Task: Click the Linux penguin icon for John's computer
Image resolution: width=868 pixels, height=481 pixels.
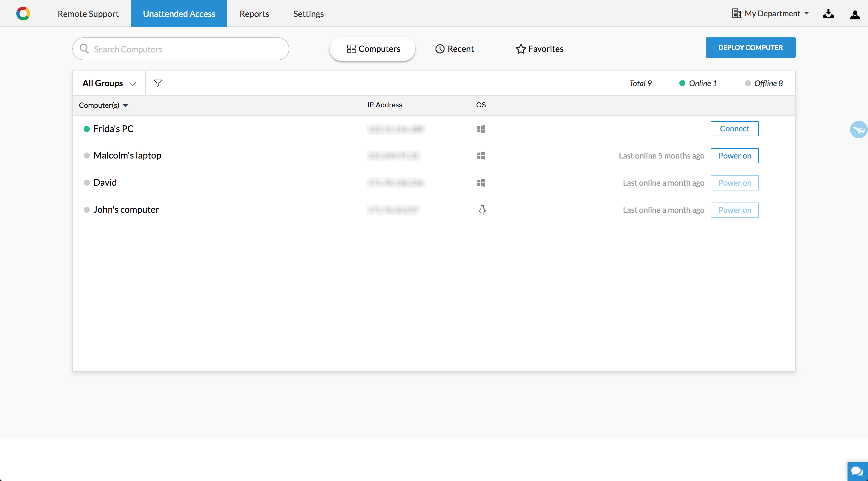Action: point(481,209)
